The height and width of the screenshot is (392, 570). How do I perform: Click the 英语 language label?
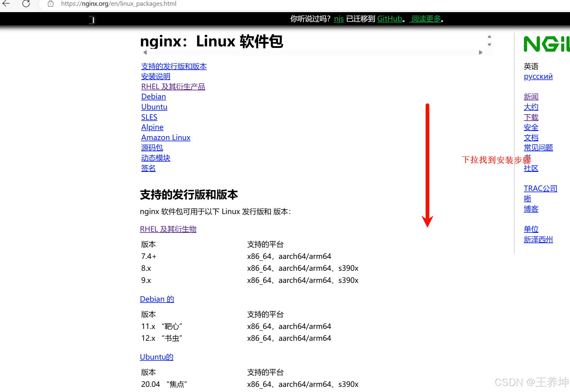[x=531, y=66]
